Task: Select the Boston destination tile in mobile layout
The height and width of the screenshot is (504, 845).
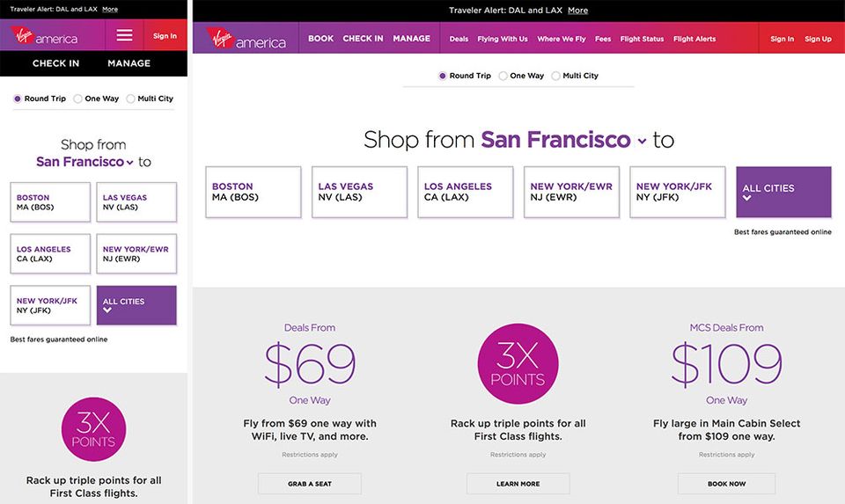Action: [50, 202]
